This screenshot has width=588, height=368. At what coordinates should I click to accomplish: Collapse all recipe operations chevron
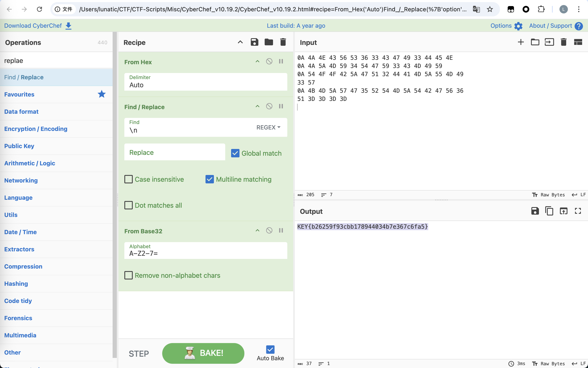pos(240,42)
